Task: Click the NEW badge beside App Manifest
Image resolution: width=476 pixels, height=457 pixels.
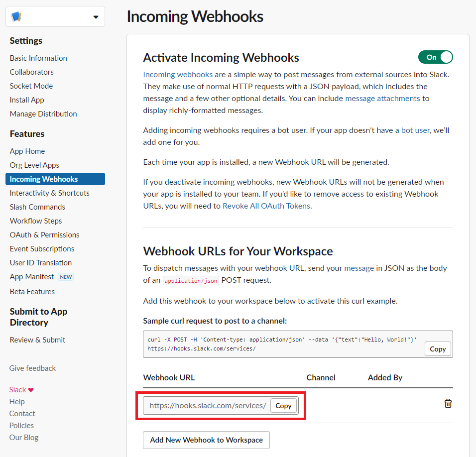Action: (66, 277)
